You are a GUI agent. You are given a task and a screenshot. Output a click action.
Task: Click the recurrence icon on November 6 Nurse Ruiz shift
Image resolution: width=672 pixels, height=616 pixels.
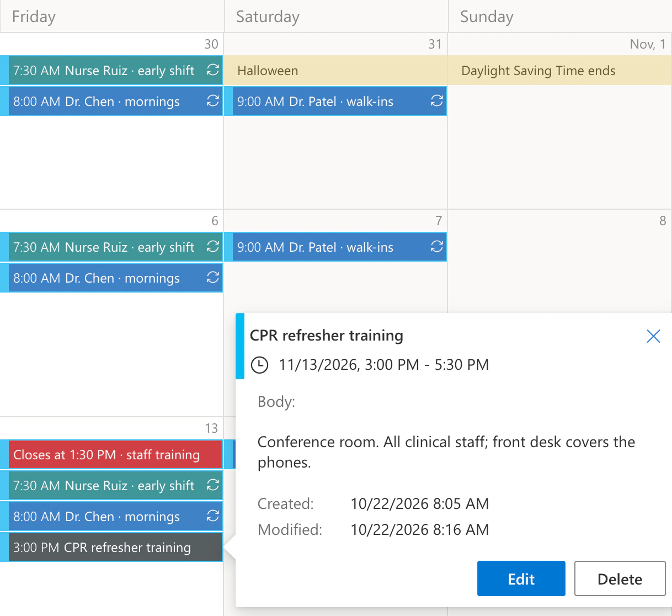[x=213, y=247]
